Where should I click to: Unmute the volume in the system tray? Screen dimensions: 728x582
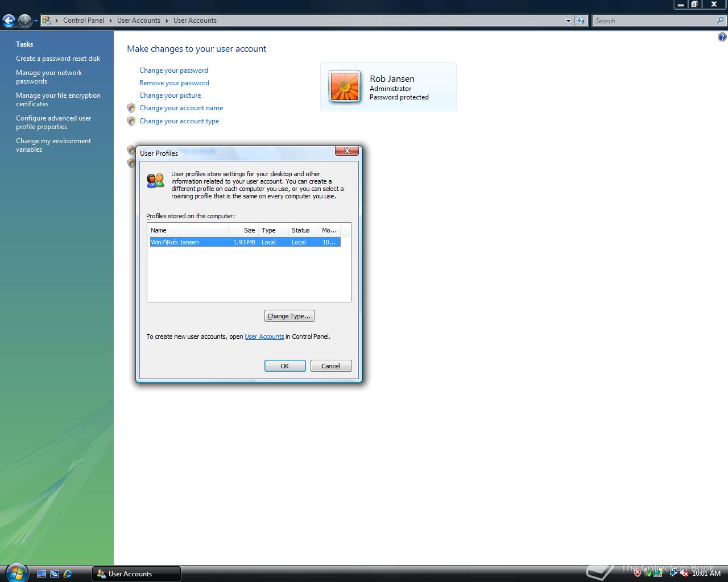click(x=684, y=573)
